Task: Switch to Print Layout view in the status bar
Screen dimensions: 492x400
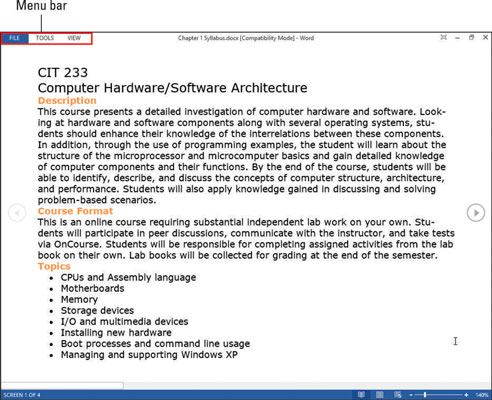Action: tap(379, 395)
